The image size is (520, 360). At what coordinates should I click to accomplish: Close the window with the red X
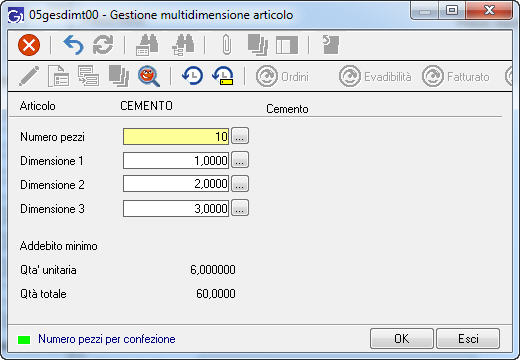click(489, 10)
